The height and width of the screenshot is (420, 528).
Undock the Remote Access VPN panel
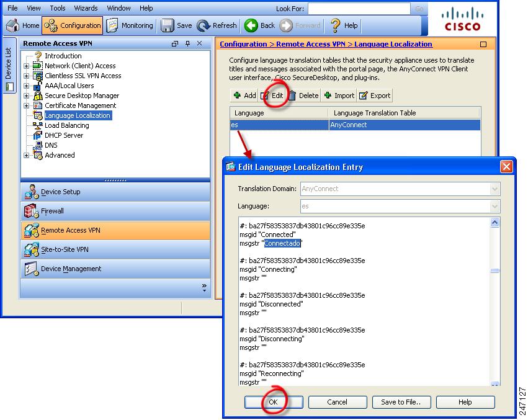(x=175, y=43)
